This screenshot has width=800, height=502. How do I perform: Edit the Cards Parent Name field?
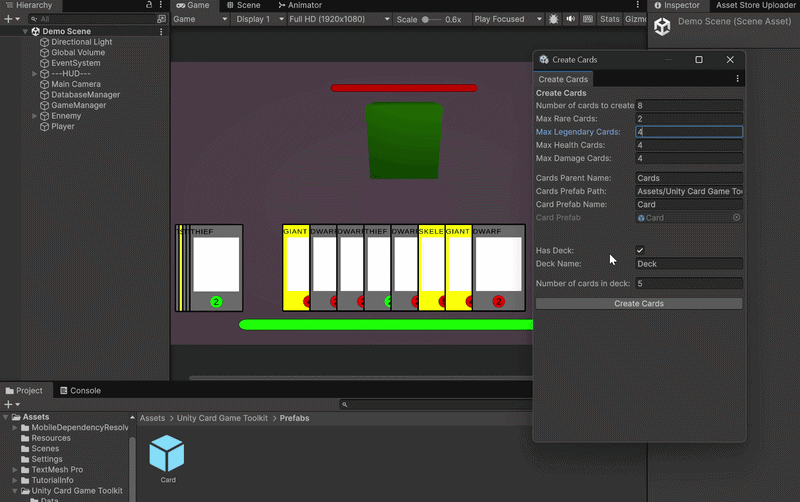[x=689, y=178]
